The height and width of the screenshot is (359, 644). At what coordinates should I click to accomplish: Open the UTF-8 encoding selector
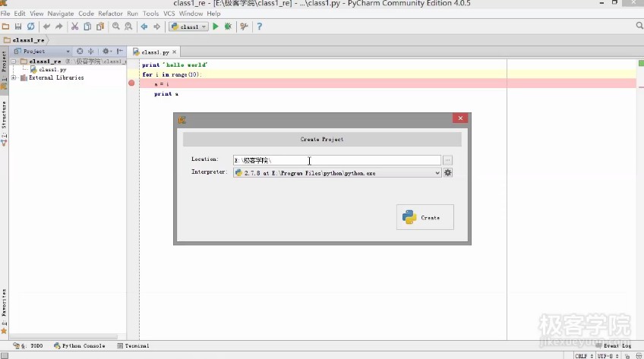tap(608, 356)
